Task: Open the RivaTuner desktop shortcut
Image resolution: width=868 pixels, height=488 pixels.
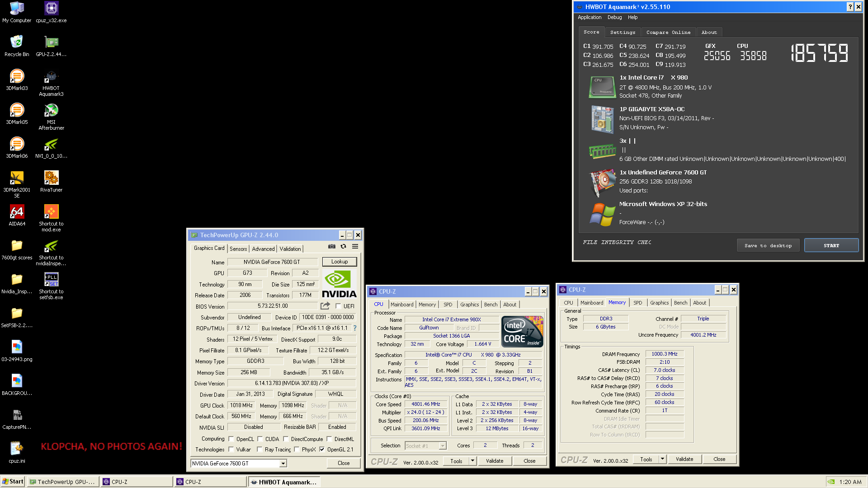Action: coord(51,181)
